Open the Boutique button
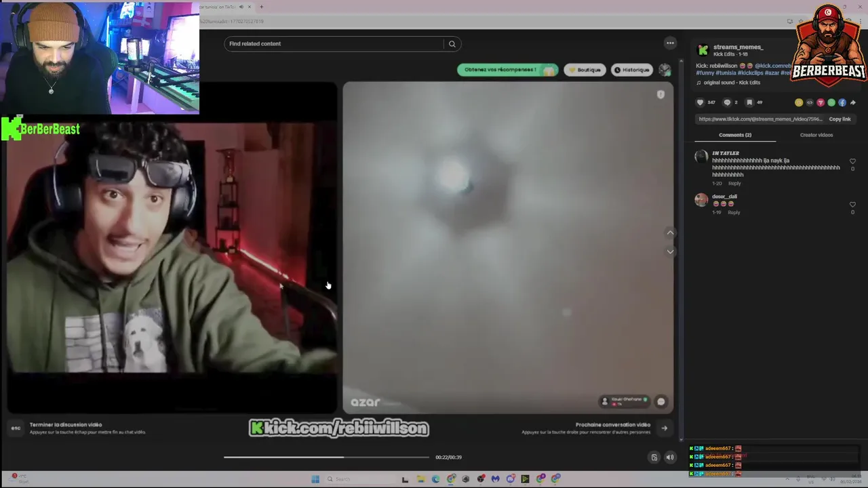The height and width of the screenshot is (488, 868). pos(585,70)
